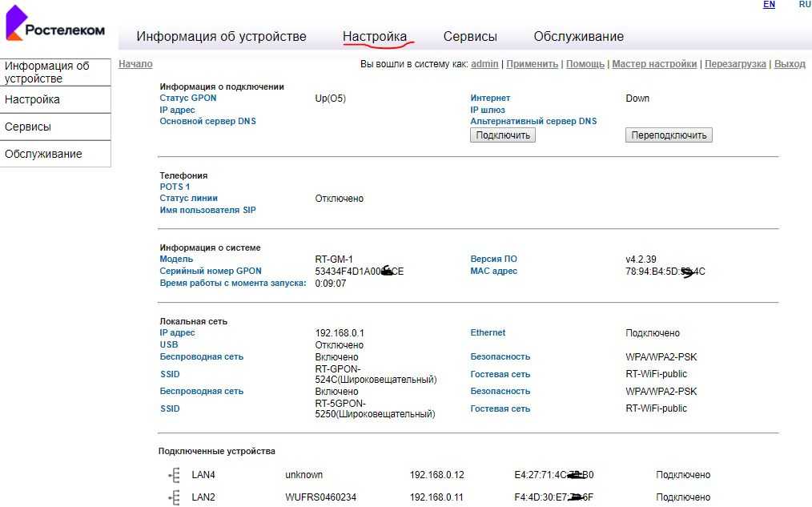
Task: Open the Мастер настройки link
Action: (x=654, y=64)
